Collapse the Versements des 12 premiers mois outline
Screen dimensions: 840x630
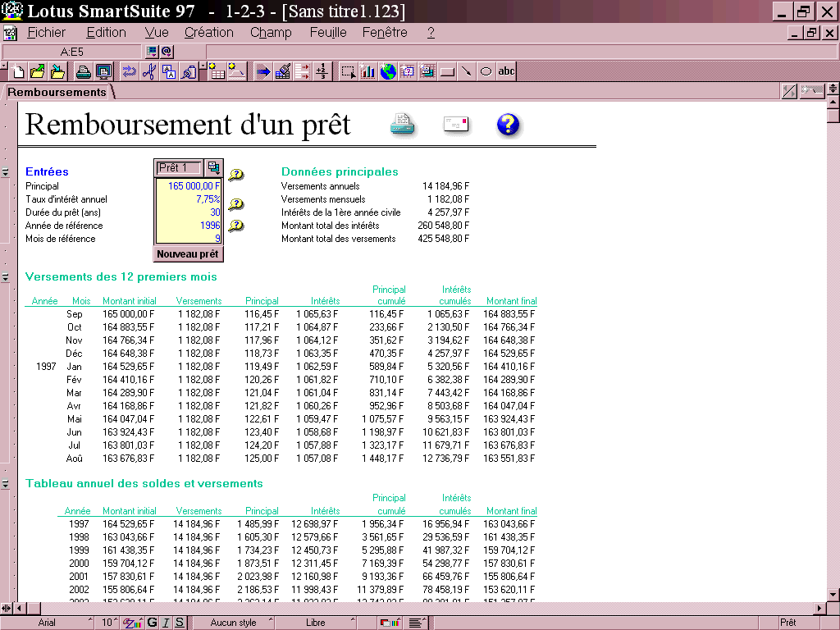6,277
